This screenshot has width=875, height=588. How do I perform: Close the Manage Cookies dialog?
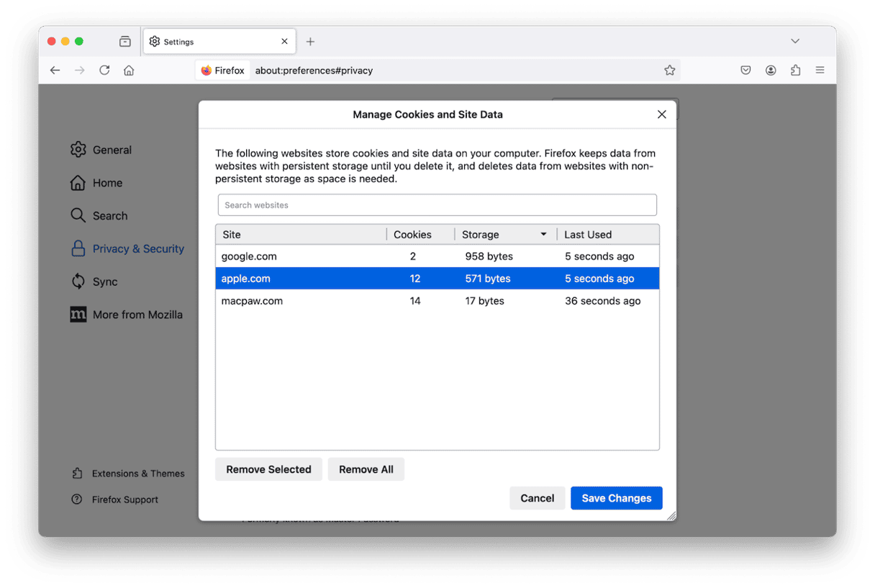click(x=662, y=114)
